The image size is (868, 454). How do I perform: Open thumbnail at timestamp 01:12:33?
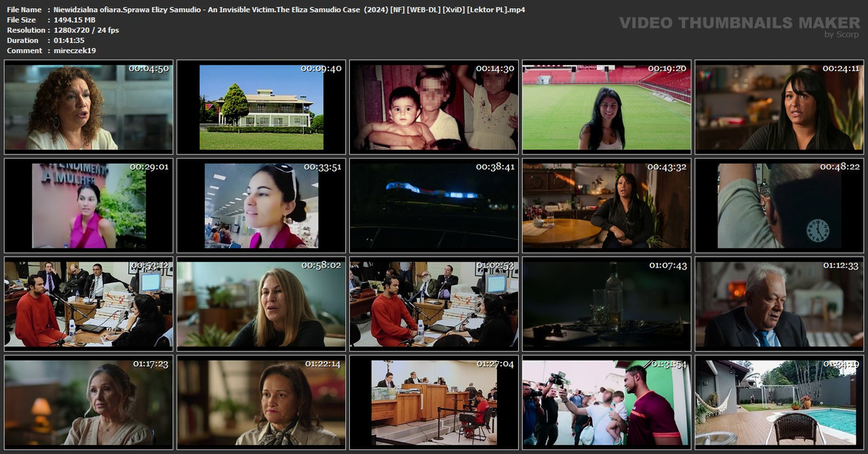779,304
